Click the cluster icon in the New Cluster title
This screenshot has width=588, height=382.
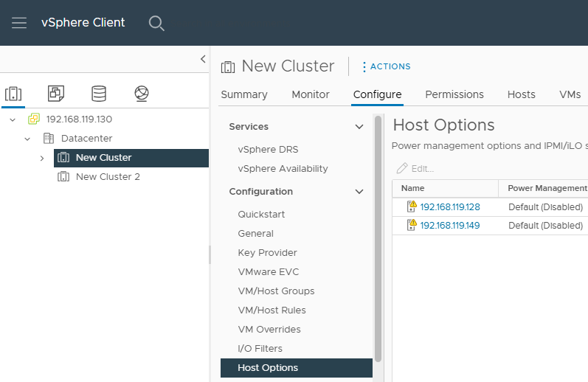click(228, 67)
